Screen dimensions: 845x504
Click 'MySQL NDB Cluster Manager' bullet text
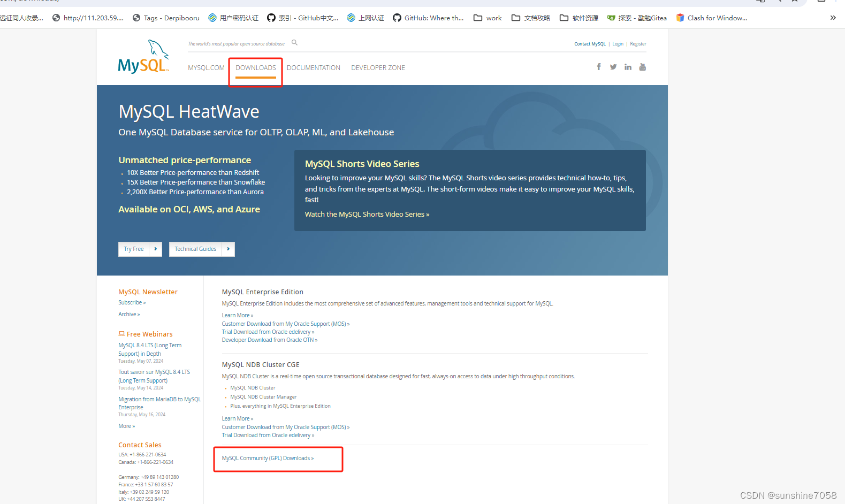[x=263, y=396]
